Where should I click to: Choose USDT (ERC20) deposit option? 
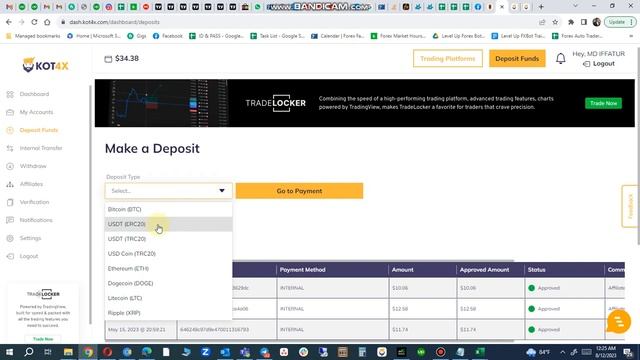point(169,224)
